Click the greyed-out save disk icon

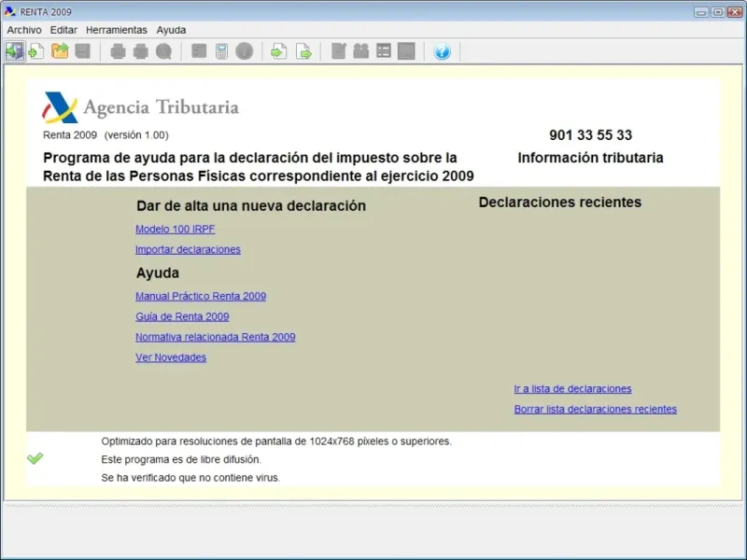(x=82, y=51)
